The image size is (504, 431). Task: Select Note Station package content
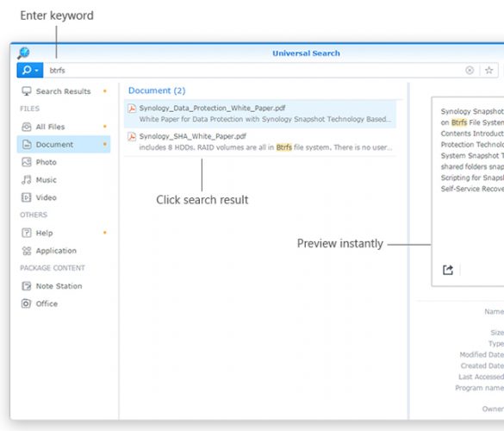(x=63, y=286)
